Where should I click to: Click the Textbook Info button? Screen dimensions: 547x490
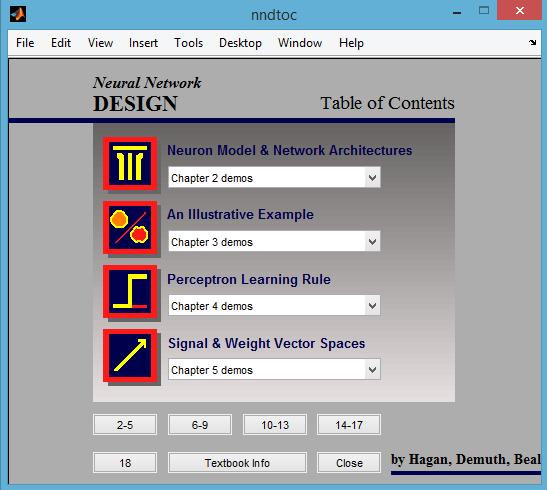(x=237, y=462)
